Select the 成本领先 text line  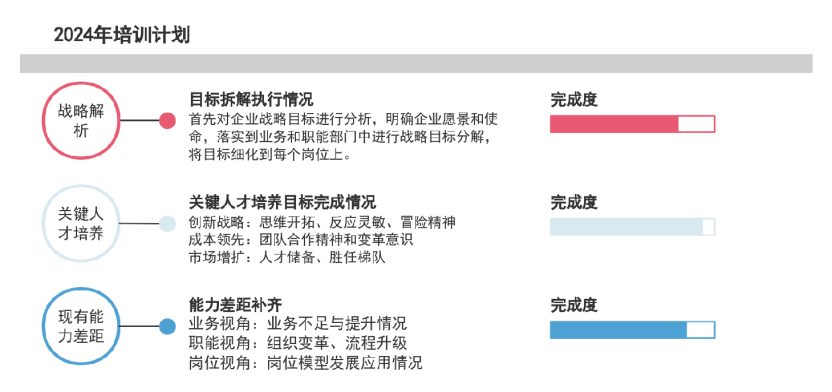[x=301, y=239]
